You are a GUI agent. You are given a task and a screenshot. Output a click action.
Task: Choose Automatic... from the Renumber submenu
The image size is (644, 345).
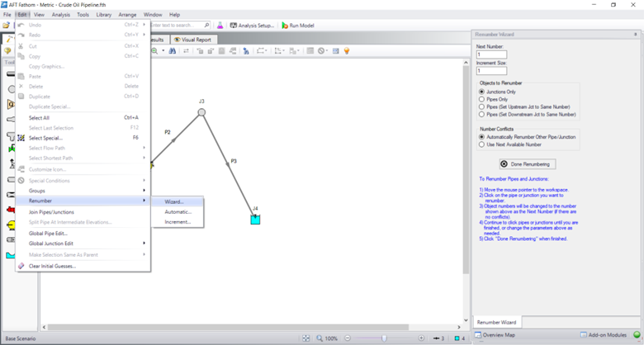(x=178, y=211)
